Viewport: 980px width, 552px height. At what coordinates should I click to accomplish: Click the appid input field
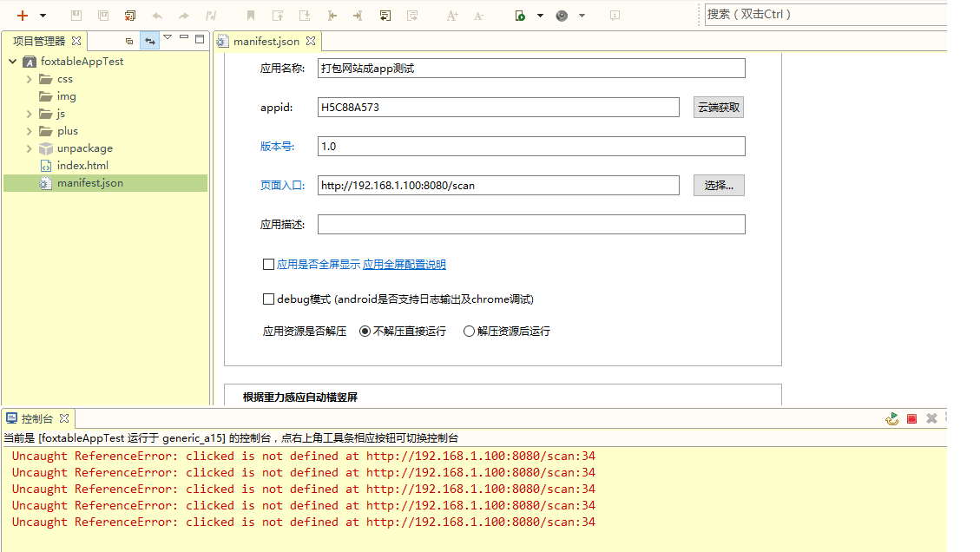click(498, 107)
